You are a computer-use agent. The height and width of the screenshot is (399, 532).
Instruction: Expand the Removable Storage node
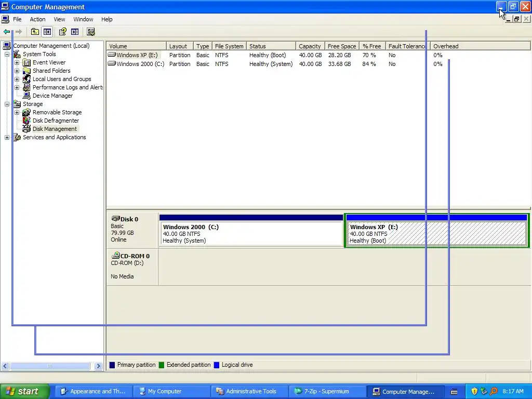[x=17, y=112]
